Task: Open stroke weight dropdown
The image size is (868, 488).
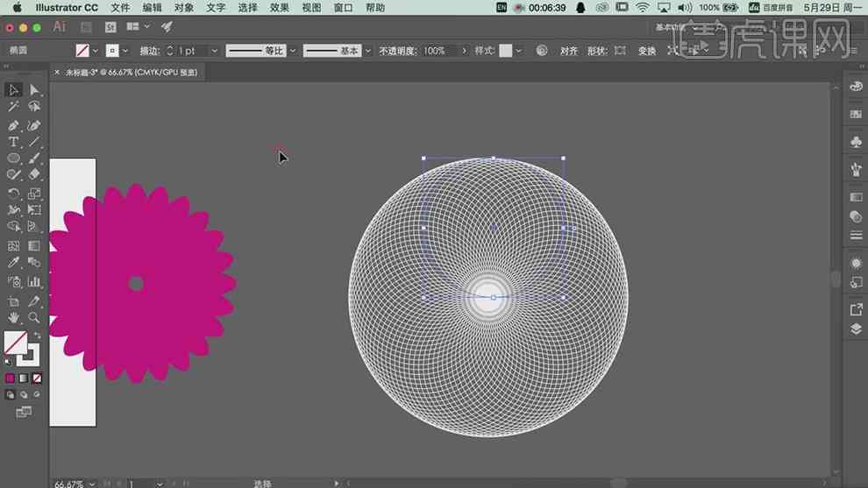Action: coord(214,51)
